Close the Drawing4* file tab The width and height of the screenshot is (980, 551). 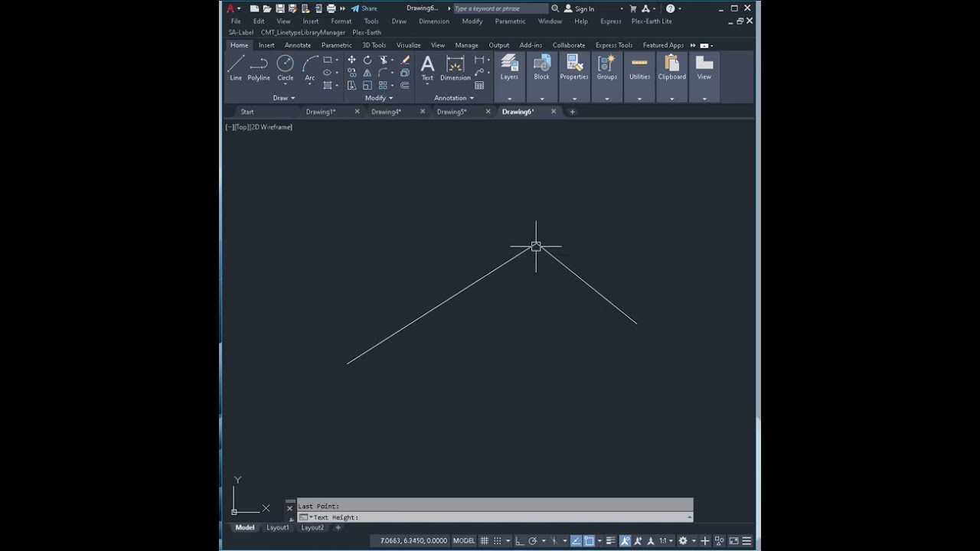tap(423, 112)
